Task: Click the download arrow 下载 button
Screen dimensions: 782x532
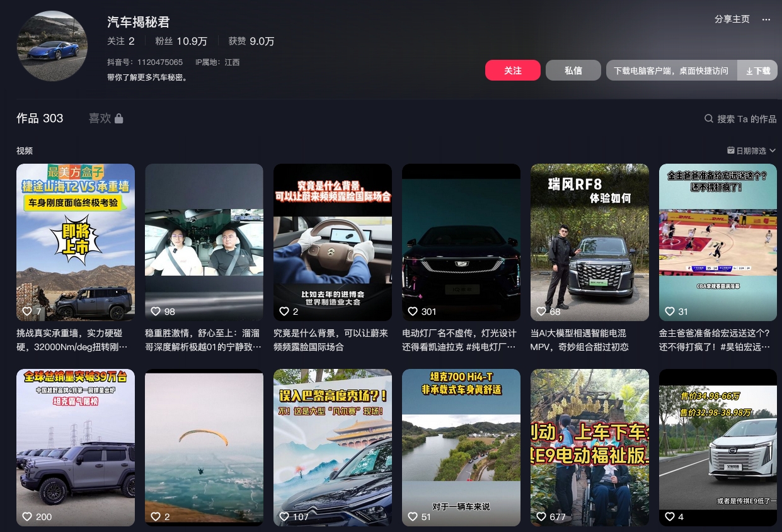Action: tap(757, 71)
